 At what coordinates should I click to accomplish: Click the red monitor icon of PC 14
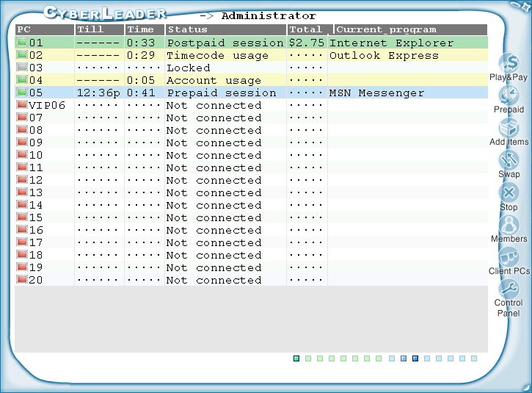point(22,204)
